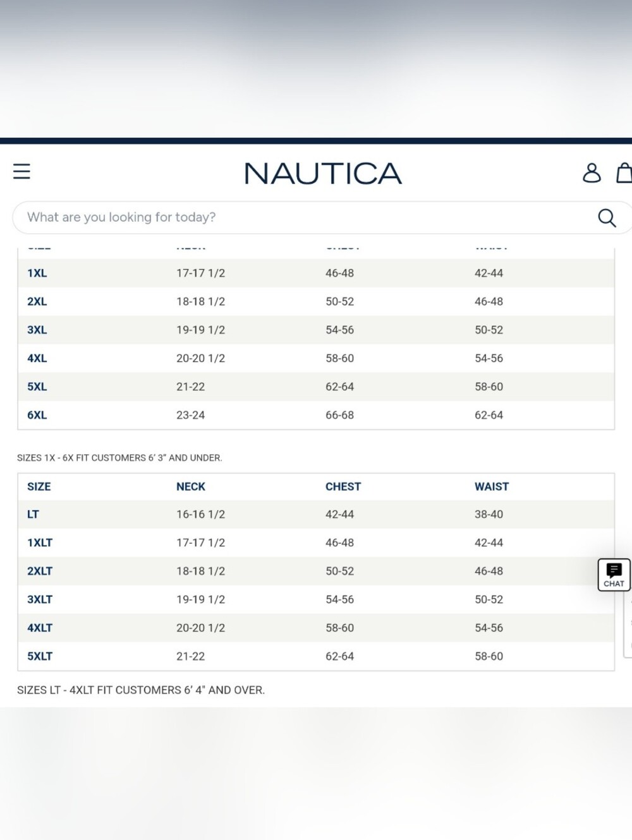This screenshot has width=632, height=840.
Task: Focus the 'What are you looking for' search field
Action: pos(303,217)
